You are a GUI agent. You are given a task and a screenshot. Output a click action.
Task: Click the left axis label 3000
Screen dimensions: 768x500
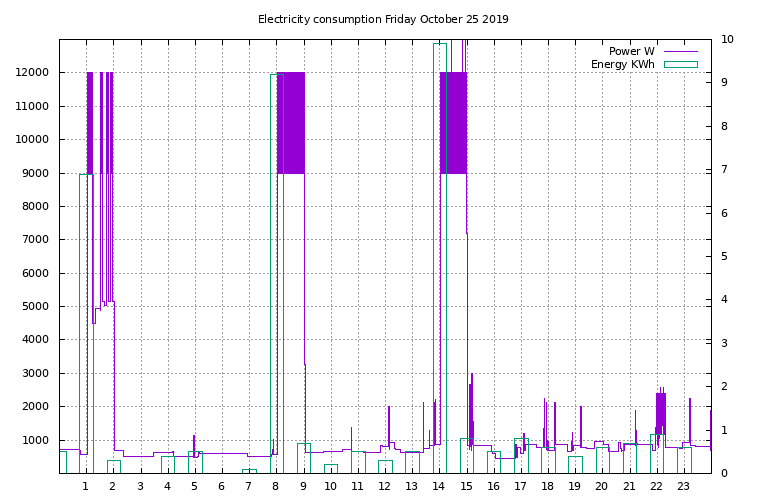tap(35, 373)
